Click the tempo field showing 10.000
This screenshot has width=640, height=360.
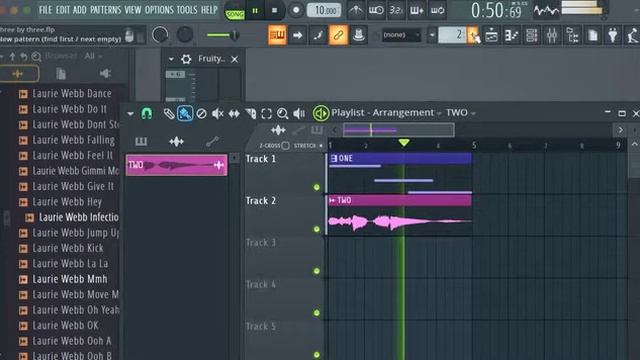click(324, 10)
